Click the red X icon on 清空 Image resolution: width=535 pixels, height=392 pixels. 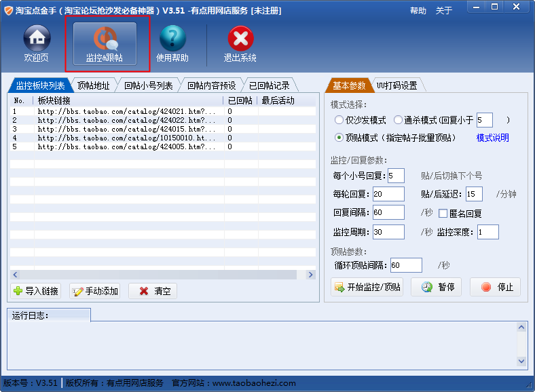coord(144,291)
